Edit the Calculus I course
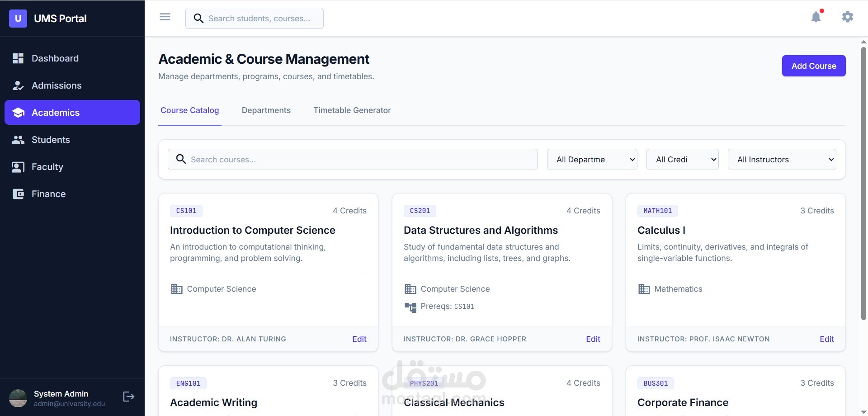 tap(826, 339)
